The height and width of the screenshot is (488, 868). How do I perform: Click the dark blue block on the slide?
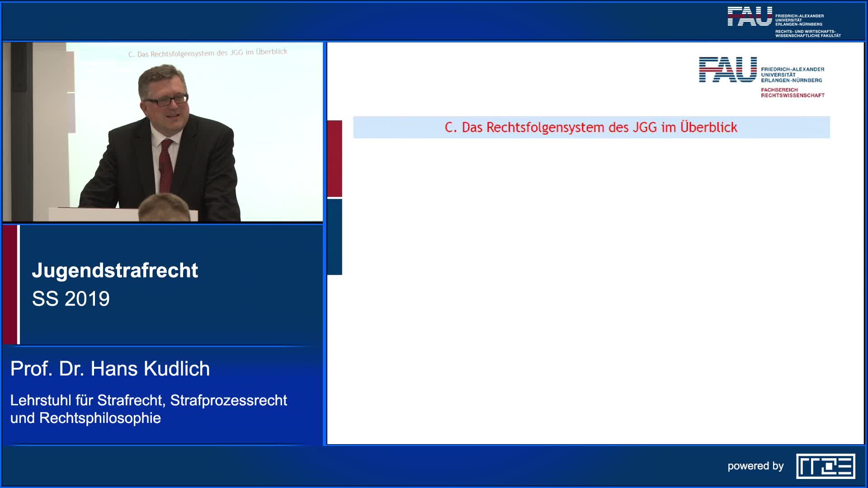pos(335,237)
